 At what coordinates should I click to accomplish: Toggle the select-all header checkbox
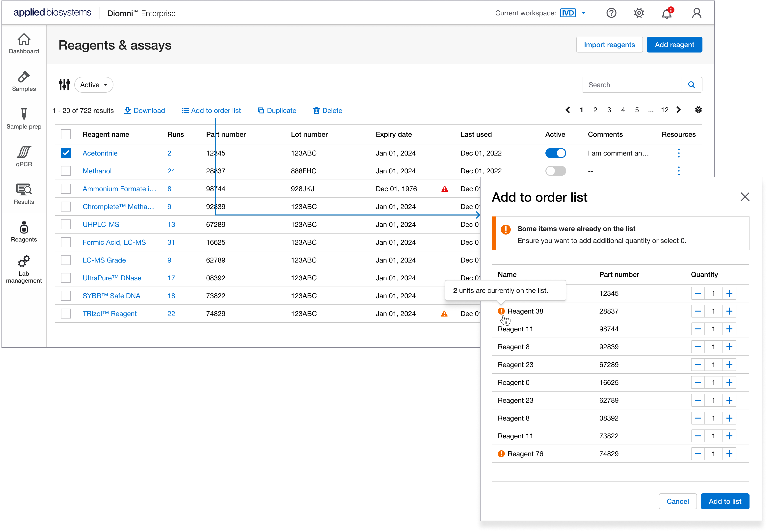(x=66, y=134)
